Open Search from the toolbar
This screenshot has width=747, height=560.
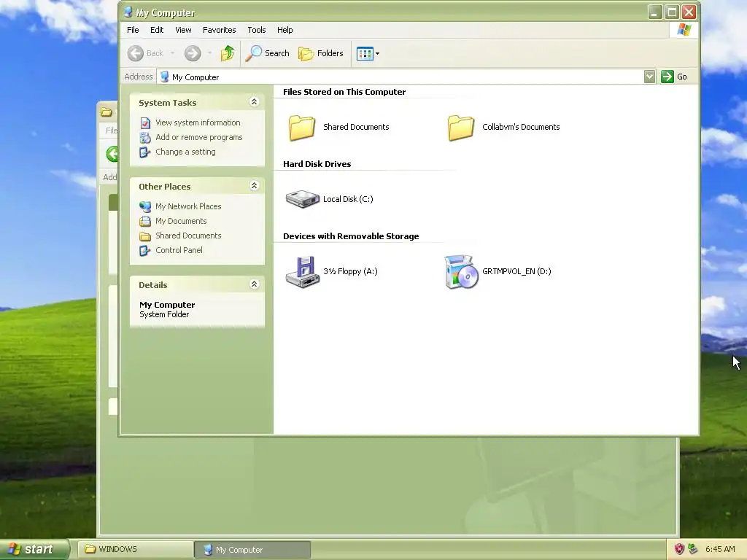[x=267, y=53]
